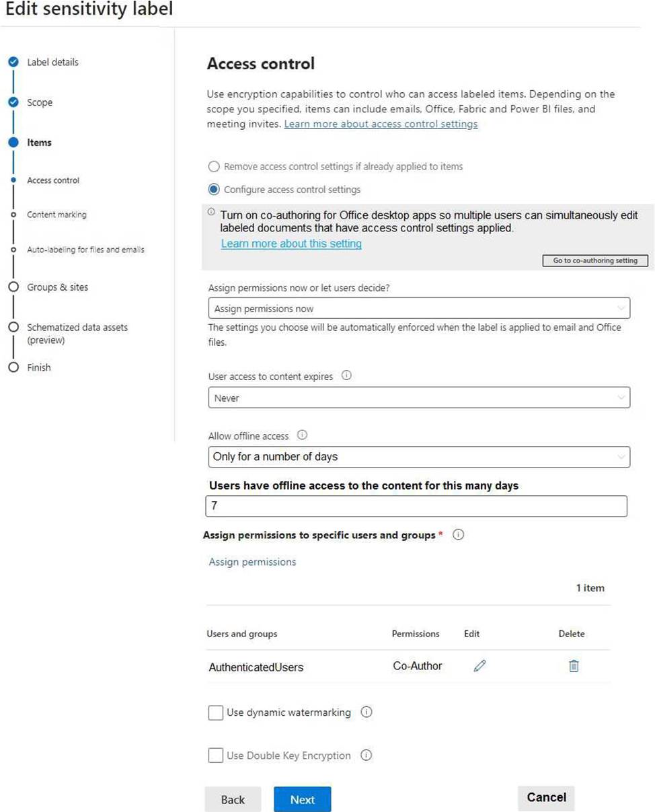Click the completed checkmark icon for Label details
The height and width of the screenshot is (812, 655).
tap(13, 63)
